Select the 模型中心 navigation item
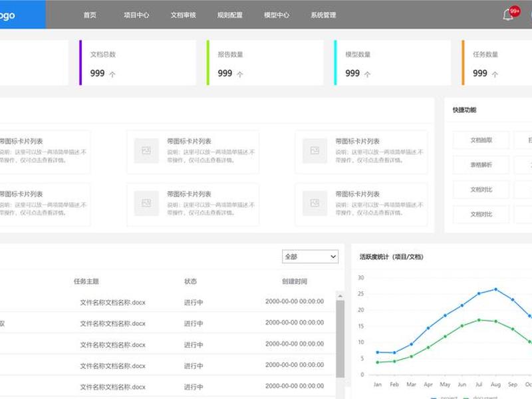The image size is (532, 399). click(x=277, y=15)
